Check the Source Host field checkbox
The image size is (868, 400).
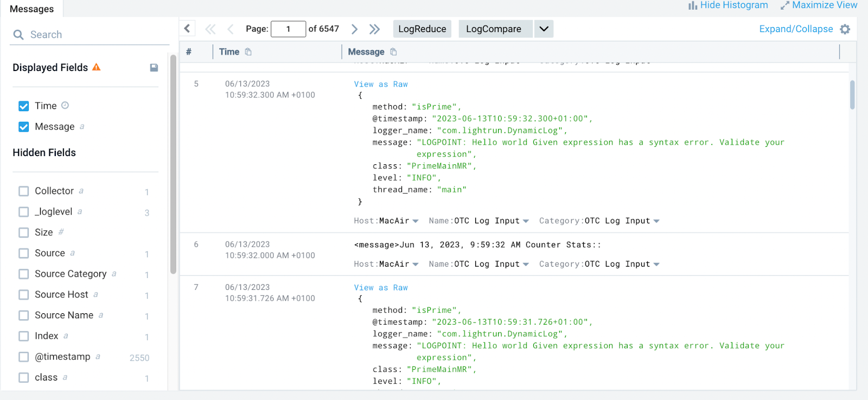(24, 294)
